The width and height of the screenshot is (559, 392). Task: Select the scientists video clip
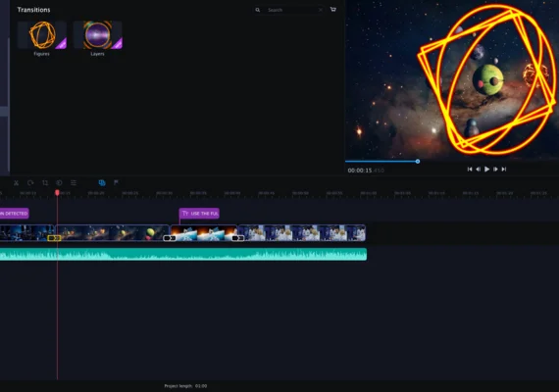click(x=302, y=232)
